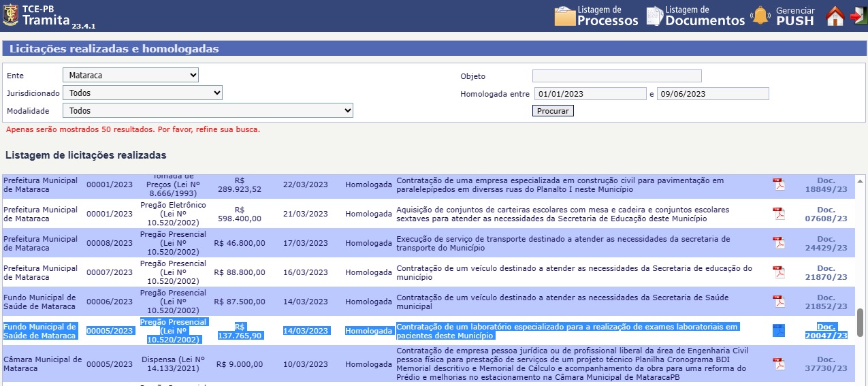Screen dimensions: 868x386
Task: Click Dispensa (Lei Nº 14.133/2021) cell
Action: coord(173,364)
